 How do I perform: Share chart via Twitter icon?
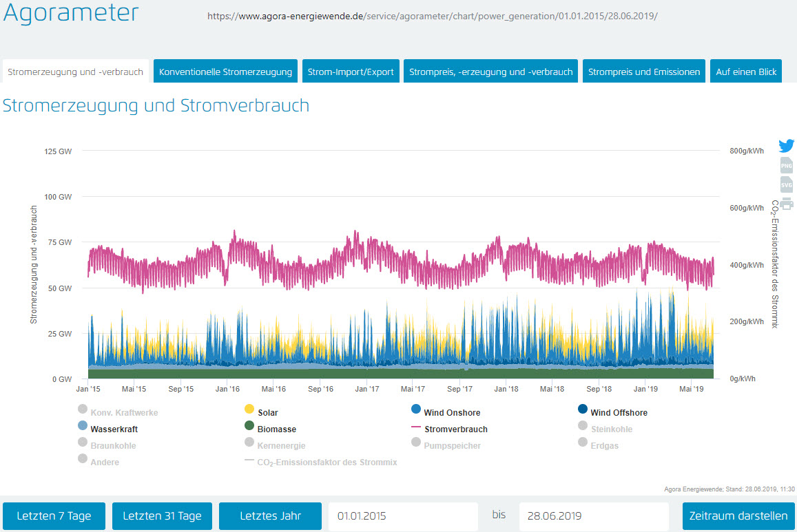[786, 146]
